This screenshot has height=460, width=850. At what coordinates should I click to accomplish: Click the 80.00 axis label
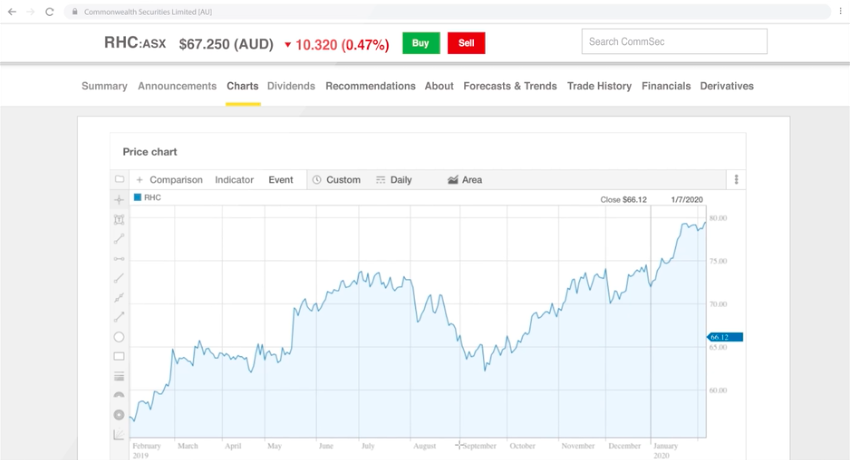pos(718,218)
